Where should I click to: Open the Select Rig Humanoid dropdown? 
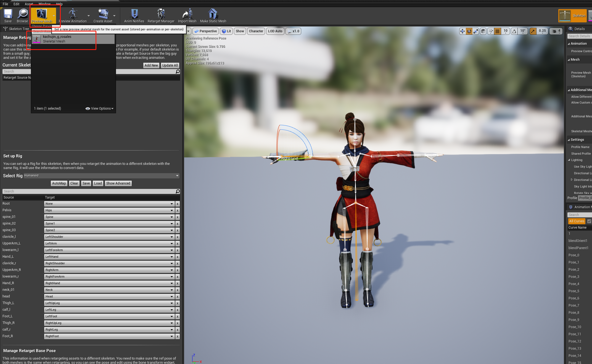point(101,176)
